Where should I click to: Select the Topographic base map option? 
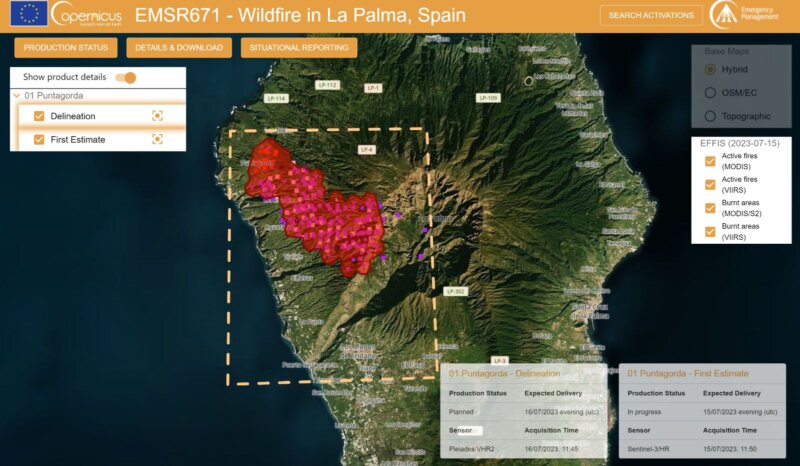(710, 116)
